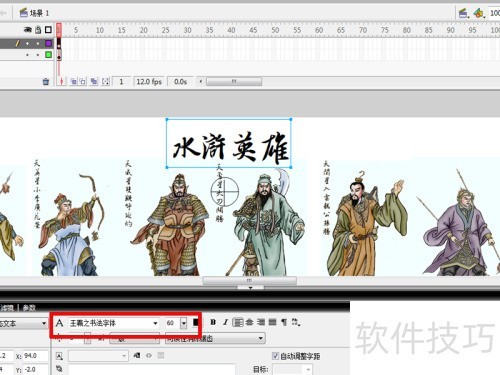Toggle show border around text icon

click(x=161, y=356)
